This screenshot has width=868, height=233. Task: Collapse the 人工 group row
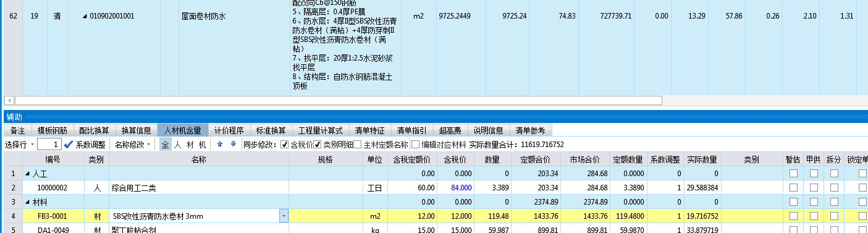pyautogui.click(x=27, y=174)
